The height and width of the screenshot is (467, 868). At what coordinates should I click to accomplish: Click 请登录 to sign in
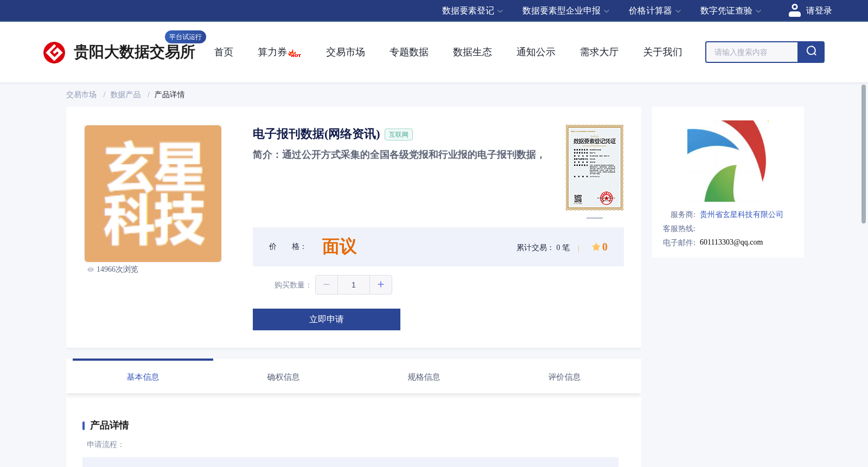pyautogui.click(x=819, y=11)
